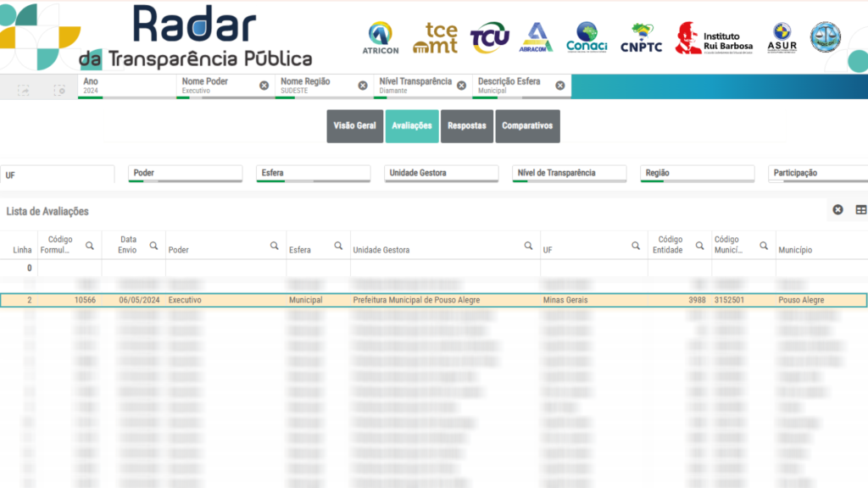Search in the Esfera column
868x488 pixels.
(x=338, y=246)
